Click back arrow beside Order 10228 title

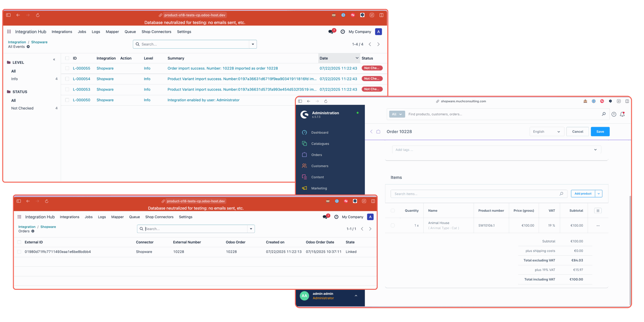(371, 131)
